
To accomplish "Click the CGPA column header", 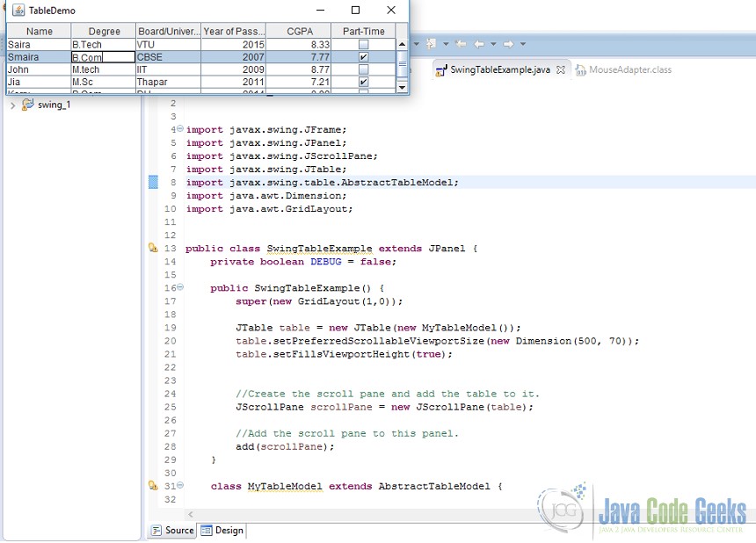I will [x=299, y=31].
